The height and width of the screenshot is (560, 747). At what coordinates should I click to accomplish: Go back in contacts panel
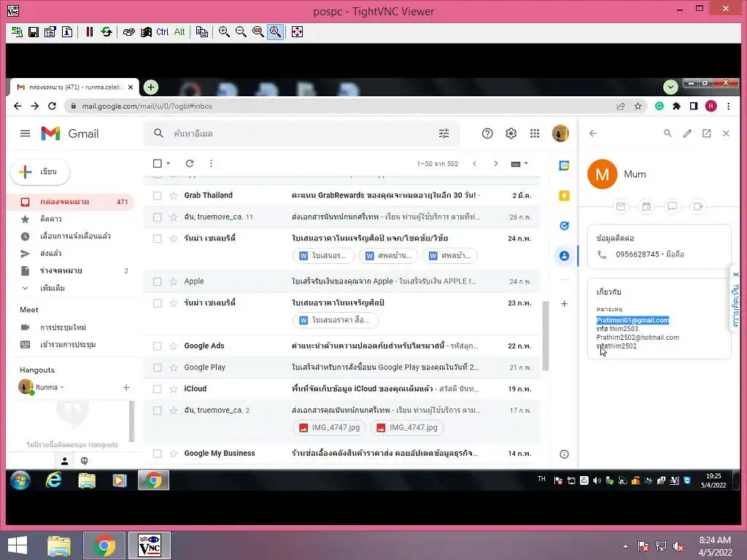click(592, 133)
